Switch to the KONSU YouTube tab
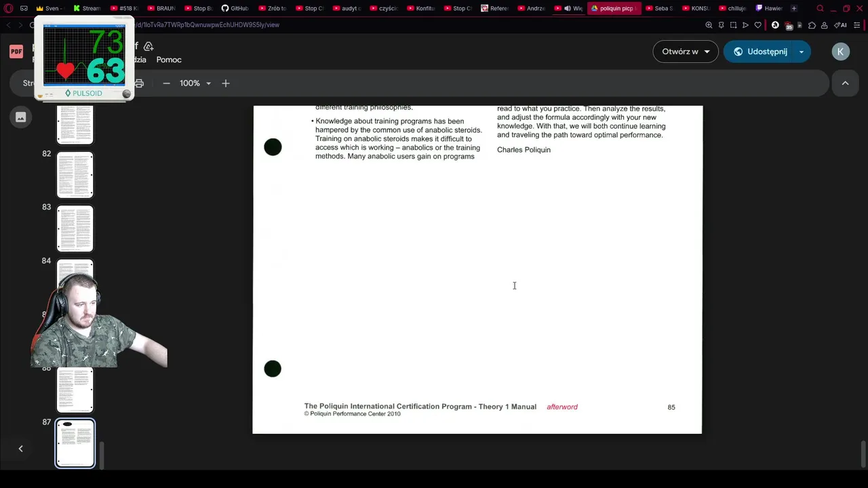Viewport: 868px width, 488px height. click(x=695, y=8)
